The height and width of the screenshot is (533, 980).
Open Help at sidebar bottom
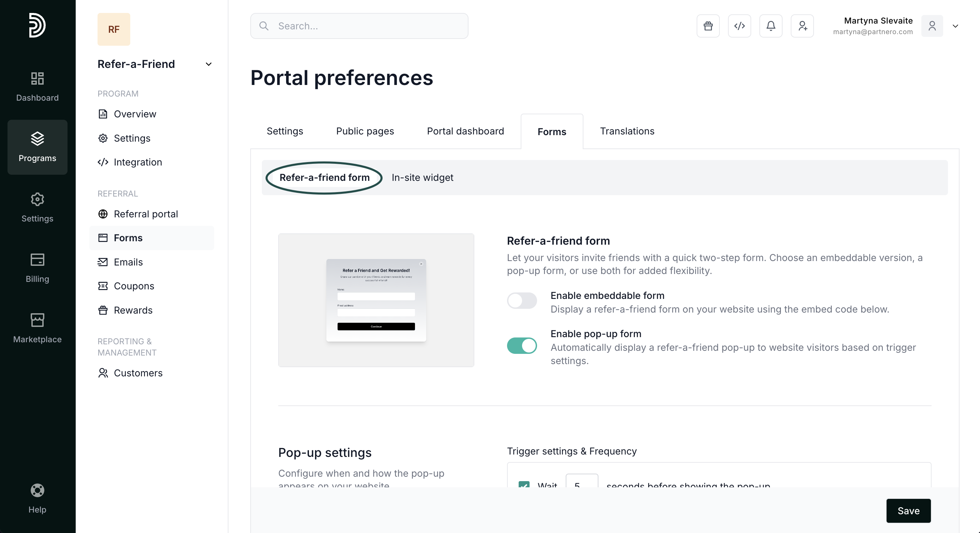pyautogui.click(x=37, y=498)
